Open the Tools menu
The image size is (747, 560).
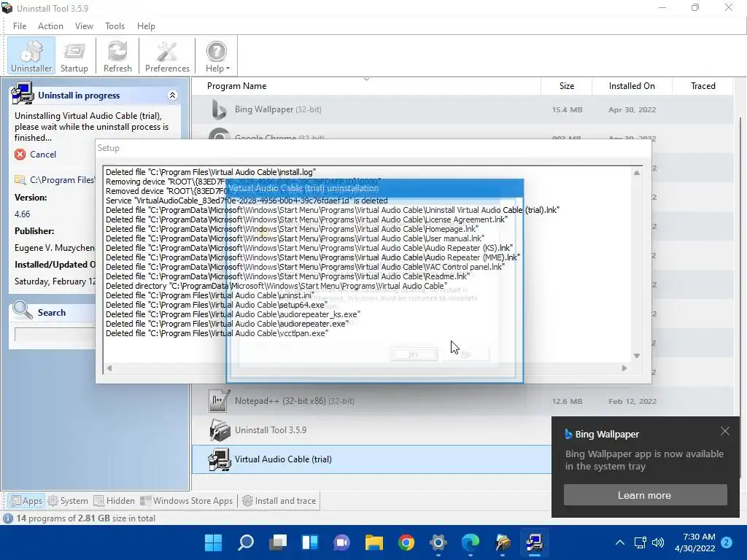pyautogui.click(x=115, y=26)
